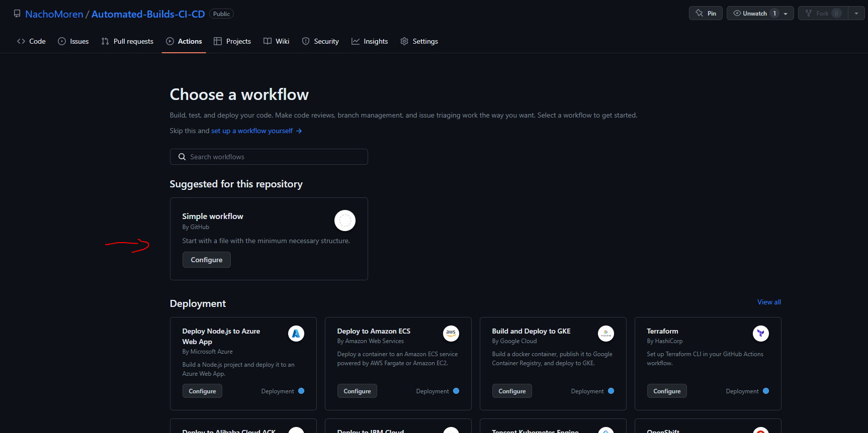The width and height of the screenshot is (868, 433).
Task: Open the Automated-Builds-CI-CD repository link
Action: [148, 14]
